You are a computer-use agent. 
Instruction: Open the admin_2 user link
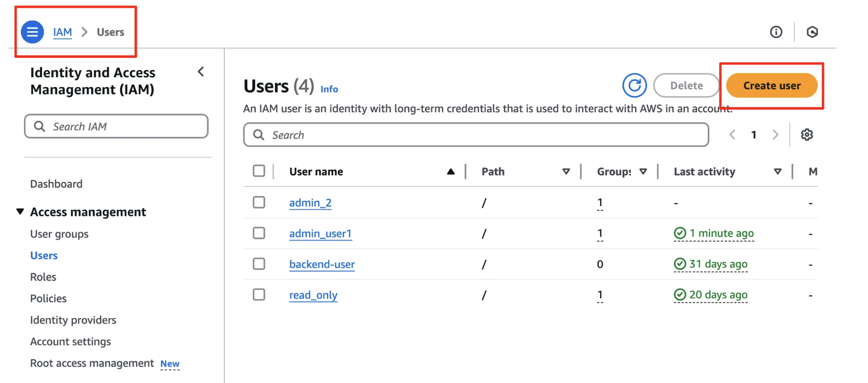click(310, 203)
